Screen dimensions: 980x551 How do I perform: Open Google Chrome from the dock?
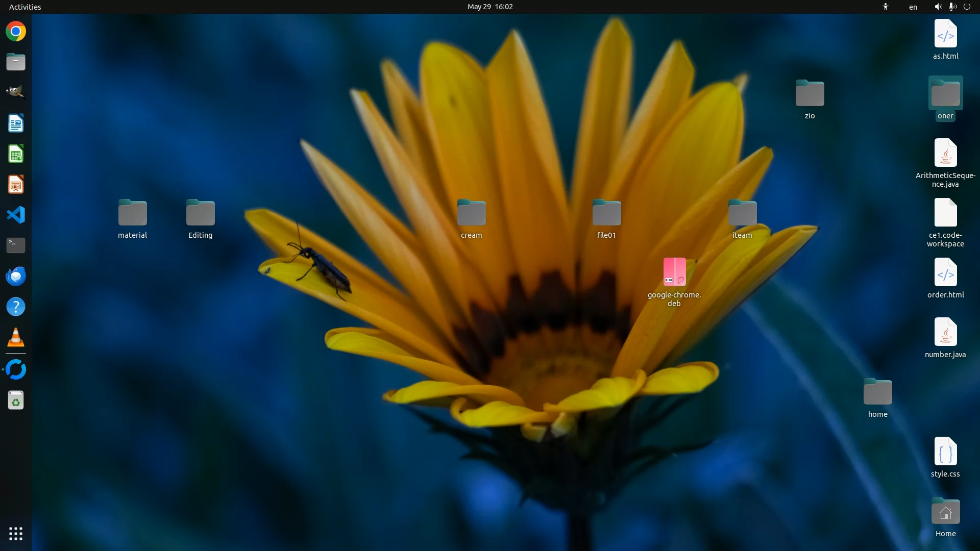point(16,32)
